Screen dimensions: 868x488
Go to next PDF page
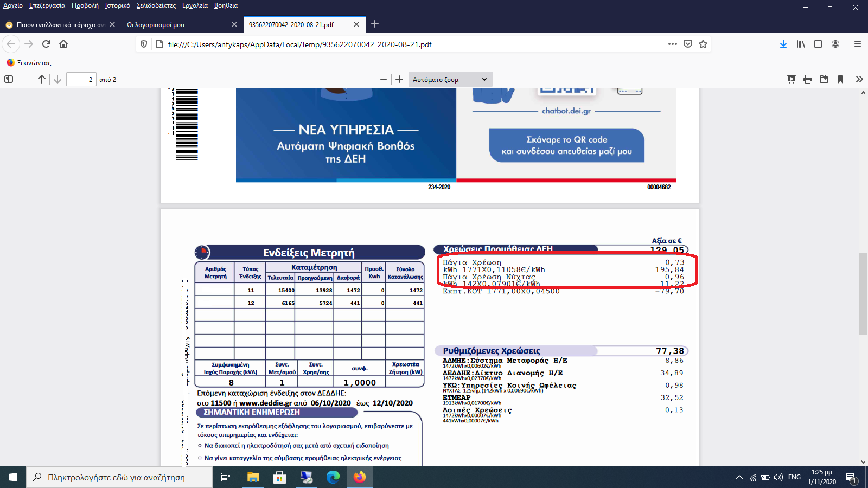(x=58, y=79)
